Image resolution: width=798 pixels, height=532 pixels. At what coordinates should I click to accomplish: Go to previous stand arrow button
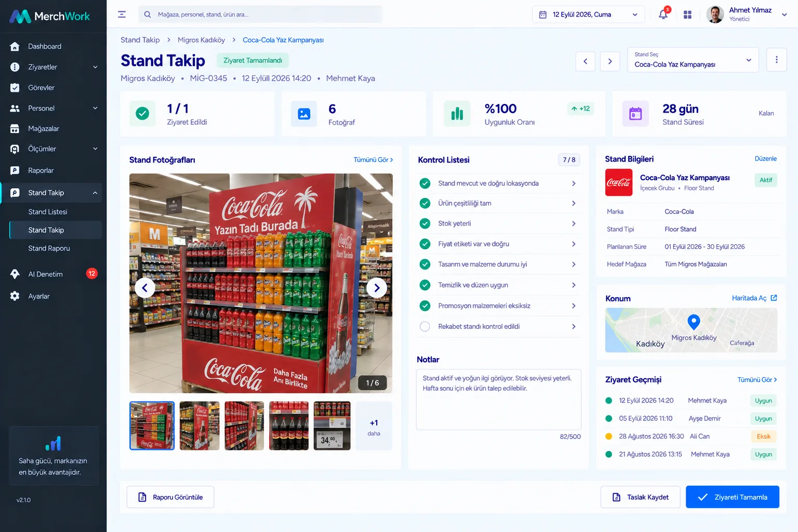(586, 61)
